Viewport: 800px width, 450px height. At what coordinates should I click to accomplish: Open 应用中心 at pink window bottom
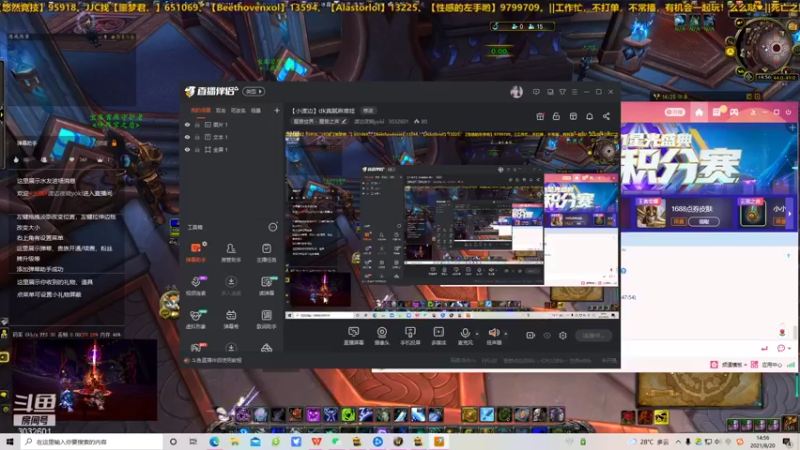coord(766,364)
